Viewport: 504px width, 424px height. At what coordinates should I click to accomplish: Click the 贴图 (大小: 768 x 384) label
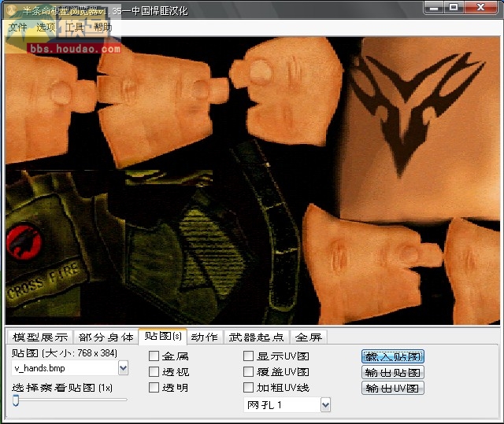(65, 353)
